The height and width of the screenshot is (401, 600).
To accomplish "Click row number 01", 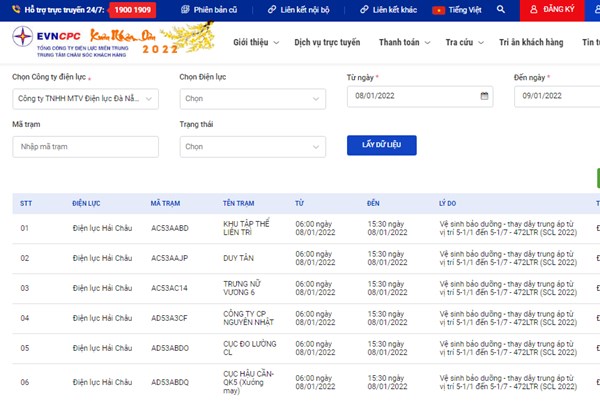I will click(x=24, y=228).
